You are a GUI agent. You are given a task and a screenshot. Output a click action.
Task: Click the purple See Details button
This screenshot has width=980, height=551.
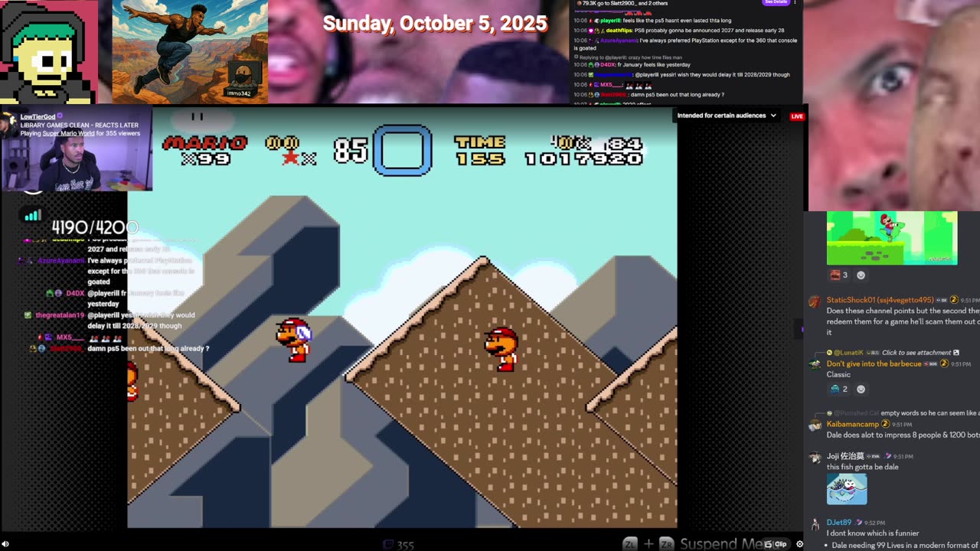[x=776, y=2]
